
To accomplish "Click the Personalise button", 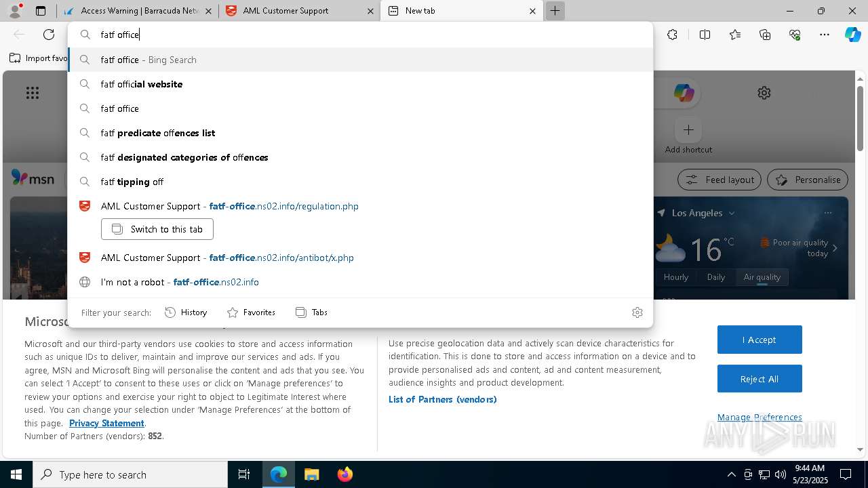I will coord(808,180).
